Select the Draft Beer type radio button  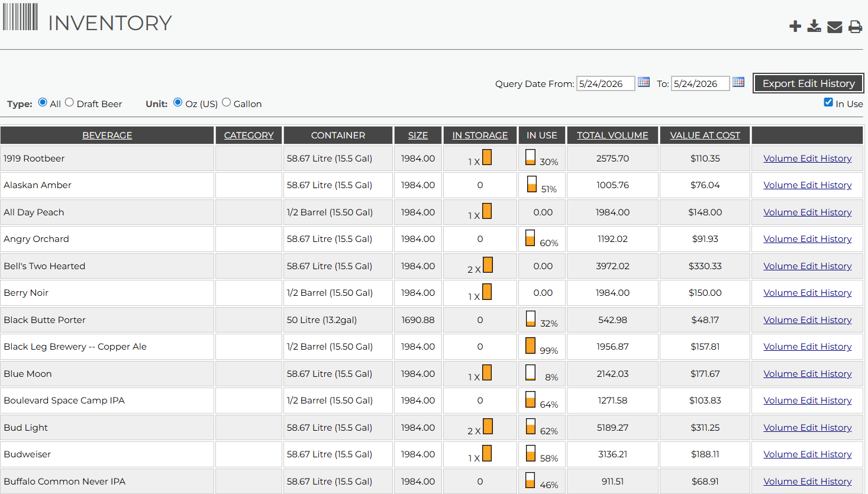pyautogui.click(x=69, y=102)
